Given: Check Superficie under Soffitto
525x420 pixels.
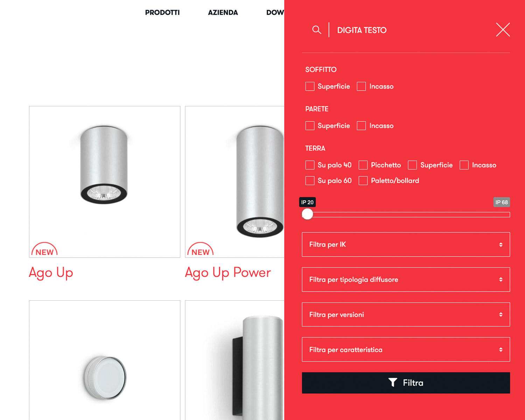Looking at the screenshot, I should click(x=310, y=86).
